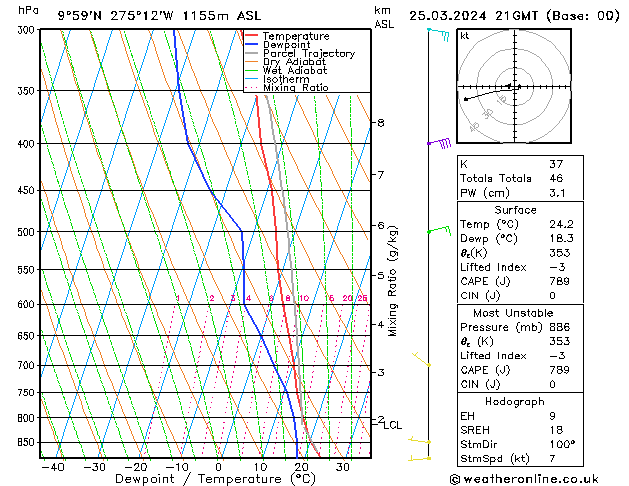Image resolution: width=629 pixels, height=486 pixels.
Task: Click the lowest yellow surface wind barb
Action: 420,458
